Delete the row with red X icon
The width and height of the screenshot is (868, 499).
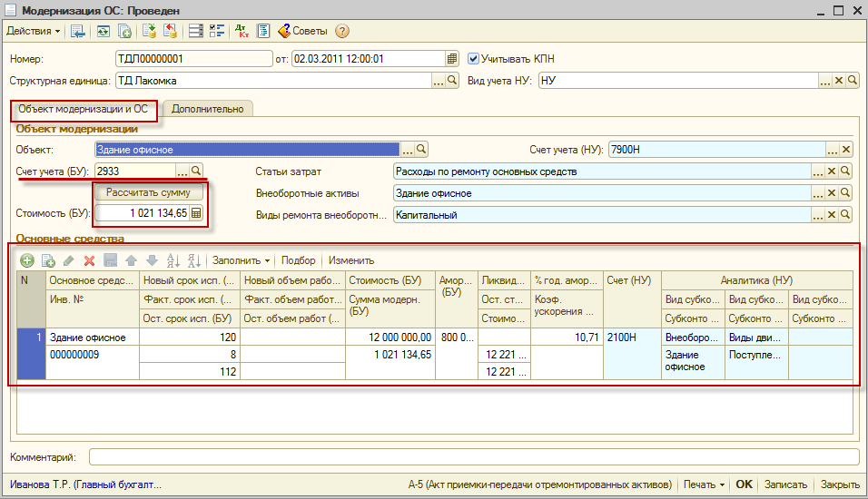[90, 260]
